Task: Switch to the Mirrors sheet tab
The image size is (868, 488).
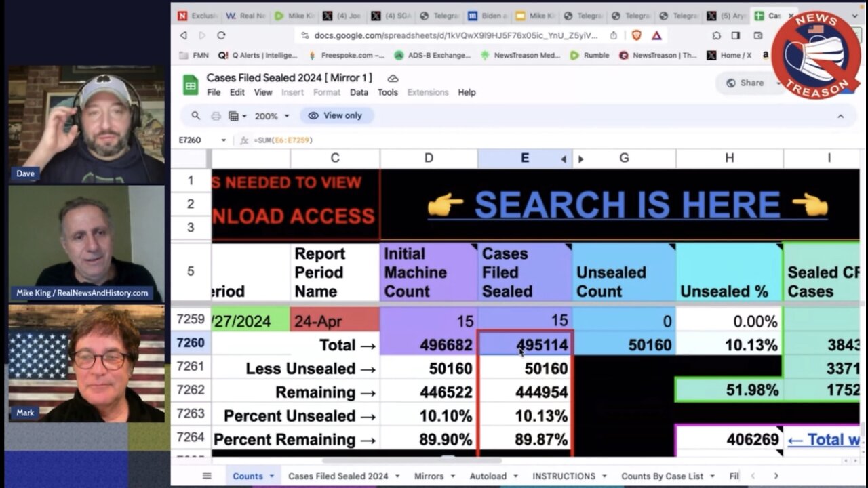Action: click(x=429, y=476)
